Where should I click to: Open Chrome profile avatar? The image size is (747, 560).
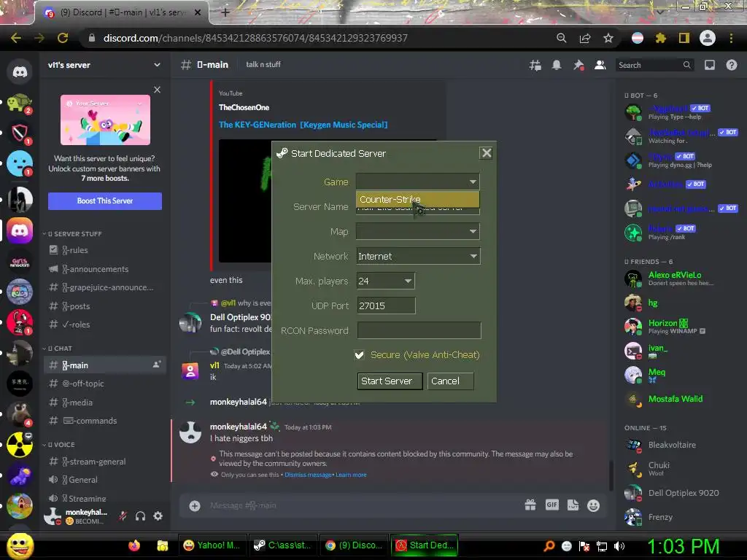point(708,38)
